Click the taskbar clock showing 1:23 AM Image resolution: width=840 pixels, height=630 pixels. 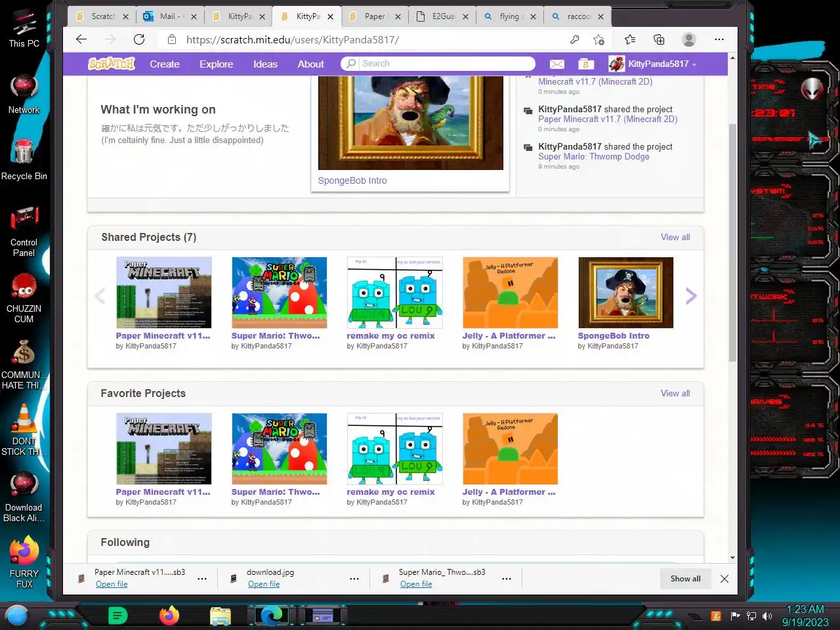point(805,616)
